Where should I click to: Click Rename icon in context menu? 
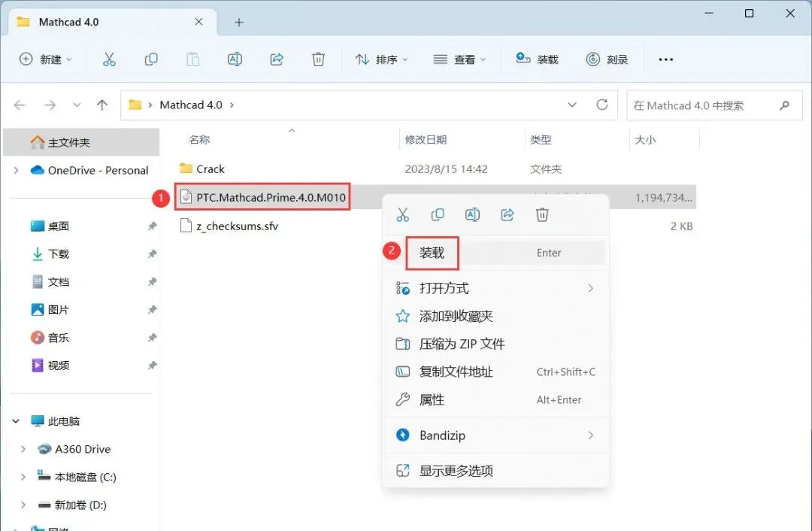coord(472,214)
